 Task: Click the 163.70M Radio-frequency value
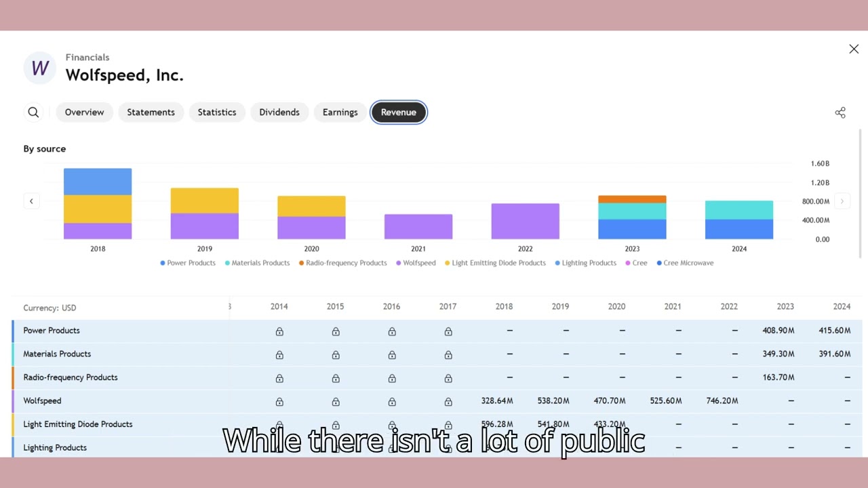(x=778, y=378)
